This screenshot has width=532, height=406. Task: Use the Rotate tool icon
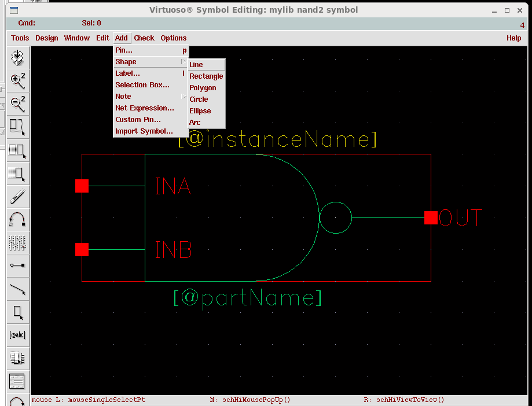(17, 219)
